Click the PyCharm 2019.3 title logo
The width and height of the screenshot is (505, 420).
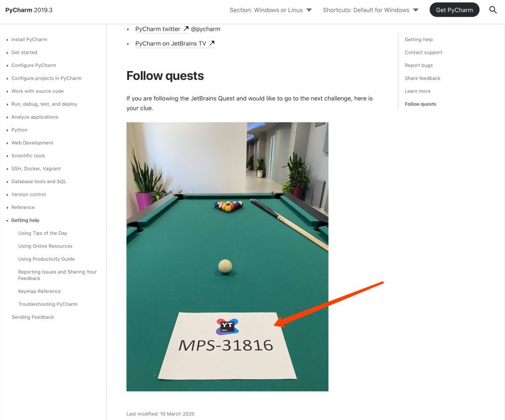tap(29, 10)
